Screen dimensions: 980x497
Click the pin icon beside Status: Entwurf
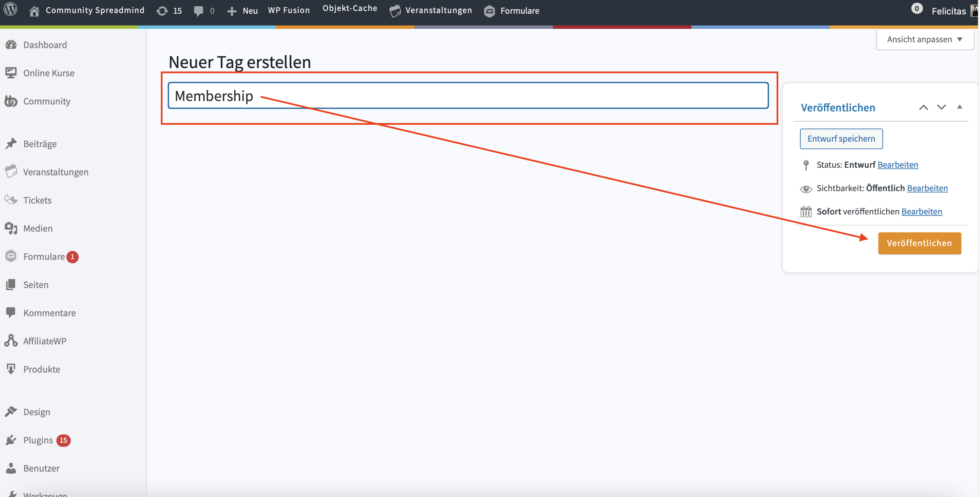(x=806, y=165)
